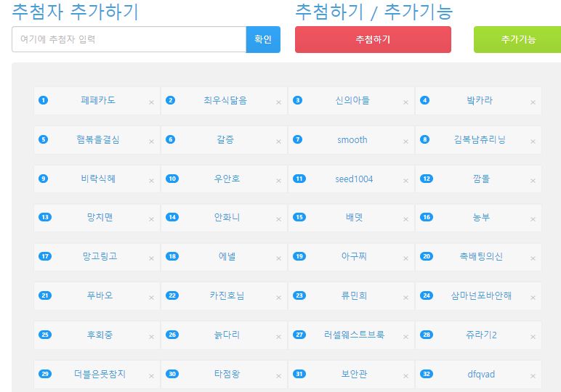Image resolution: width=561 pixels, height=392 pixels.
Task: Delete the 신의아들 entry via its x
Action: (x=405, y=102)
